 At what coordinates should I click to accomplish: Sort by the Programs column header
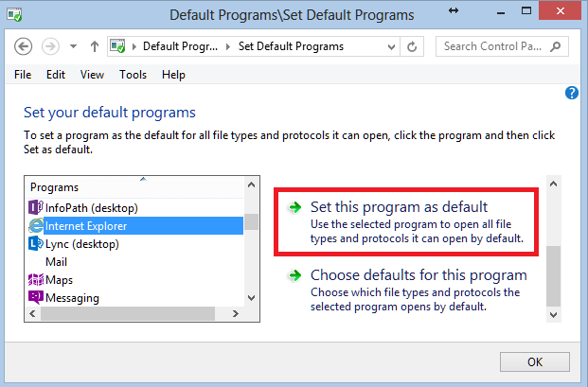pos(135,187)
